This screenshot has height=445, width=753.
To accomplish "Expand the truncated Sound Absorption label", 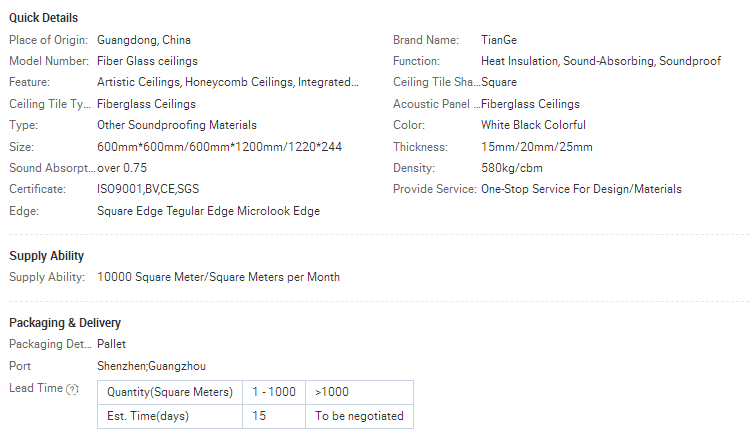I will coord(49,168).
